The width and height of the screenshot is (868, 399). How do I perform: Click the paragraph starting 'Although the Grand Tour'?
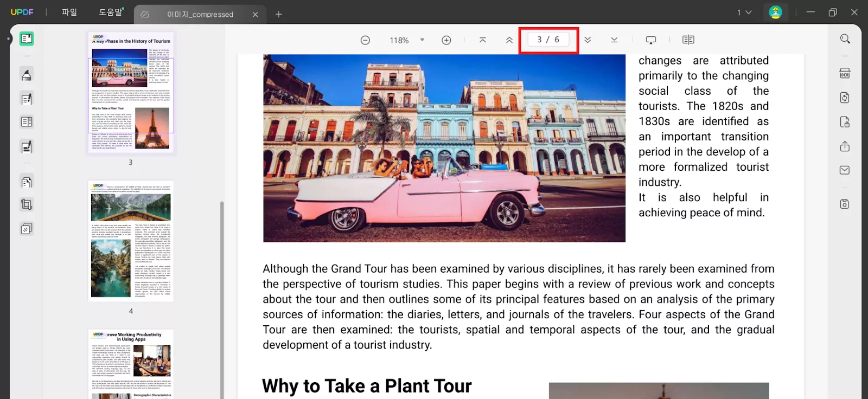click(x=519, y=307)
